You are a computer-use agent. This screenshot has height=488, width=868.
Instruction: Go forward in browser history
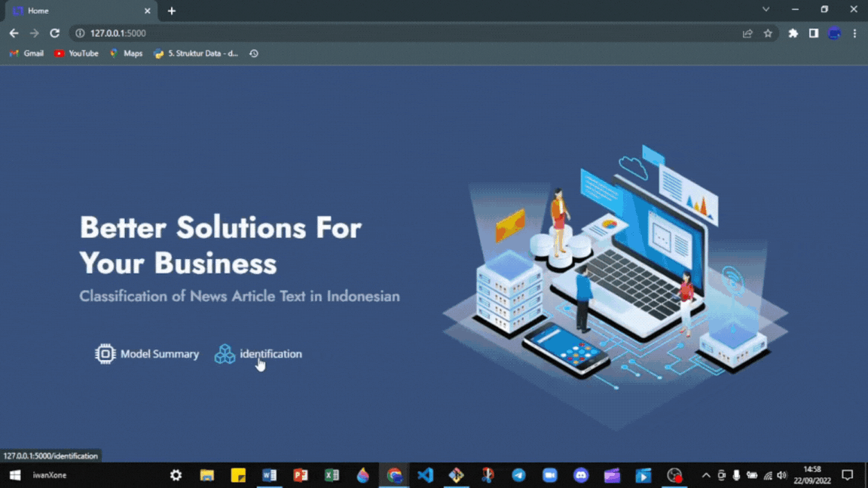(x=35, y=33)
